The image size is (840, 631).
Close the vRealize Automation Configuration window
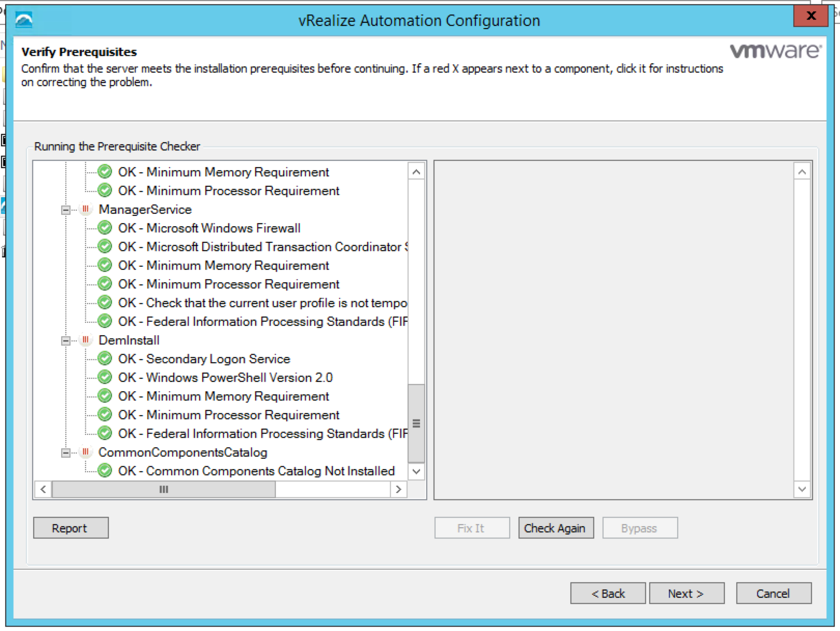click(x=811, y=16)
